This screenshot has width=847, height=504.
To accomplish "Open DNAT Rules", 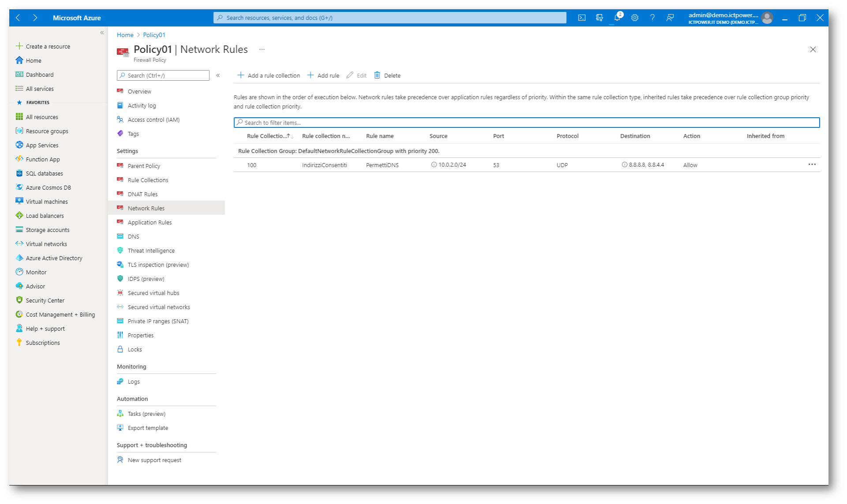I will click(x=143, y=194).
